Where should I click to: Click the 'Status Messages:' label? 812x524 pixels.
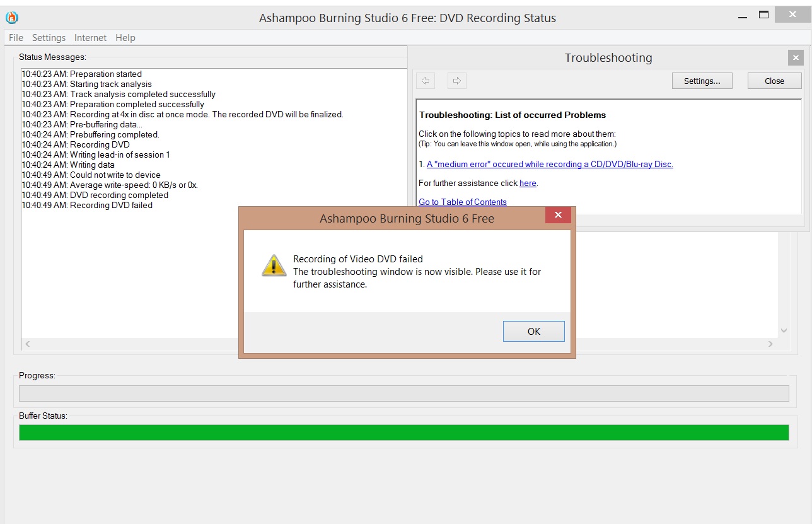[x=52, y=57]
